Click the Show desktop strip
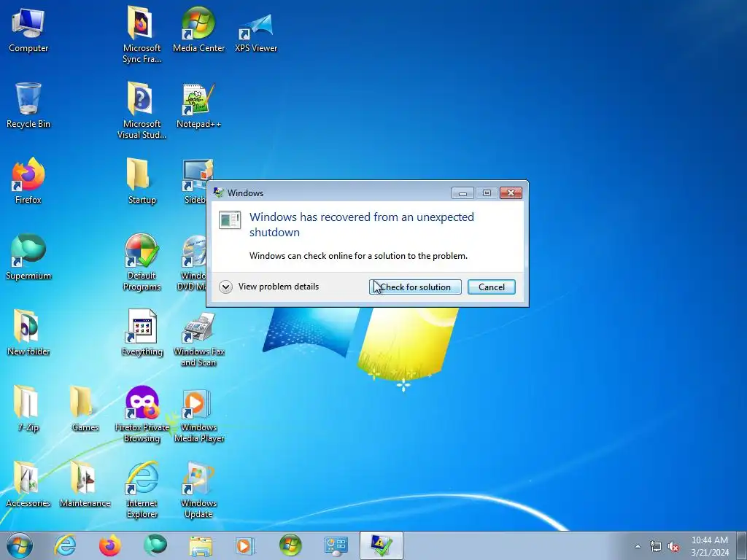747x560 pixels. [743, 545]
